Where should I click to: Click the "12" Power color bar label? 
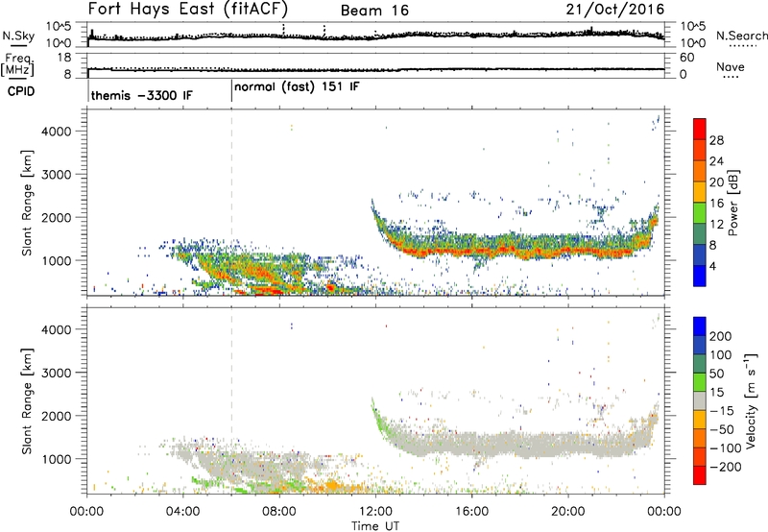pos(716,225)
